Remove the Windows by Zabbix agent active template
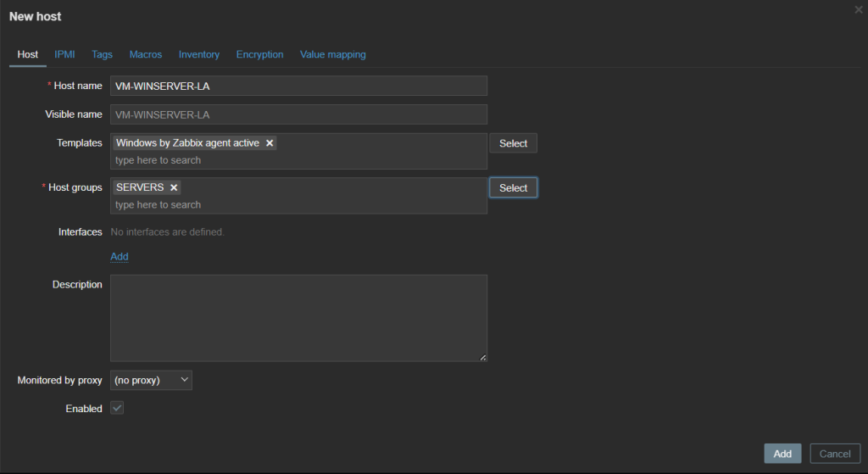This screenshot has height=474, width=868. click(x=270, y=143)
